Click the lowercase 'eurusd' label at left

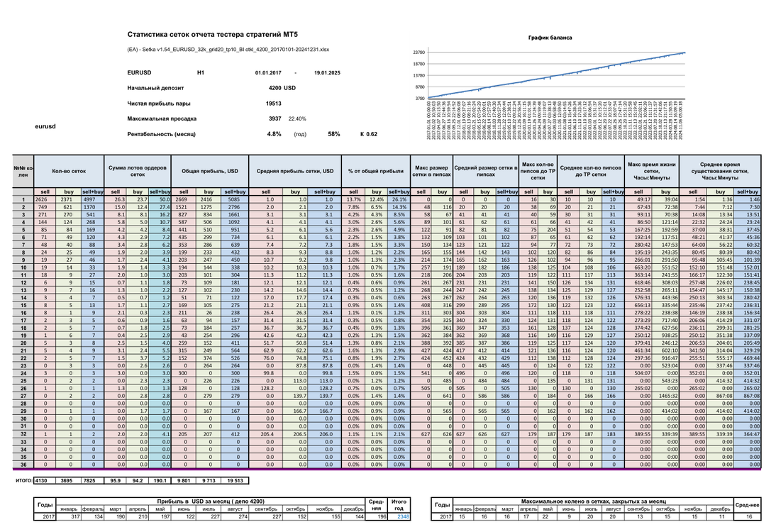tap(45, 126)
